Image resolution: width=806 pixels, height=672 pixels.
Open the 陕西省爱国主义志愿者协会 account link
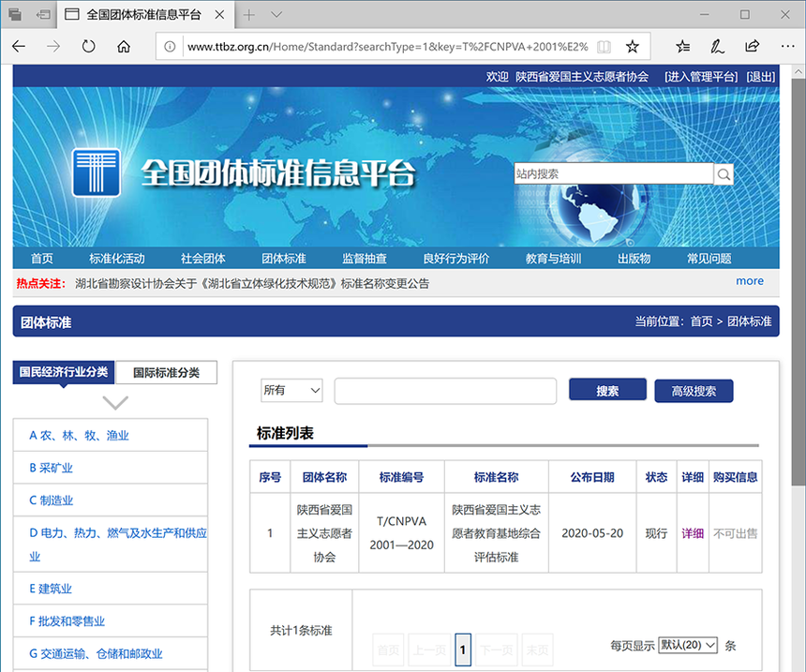tap(582, 77)
